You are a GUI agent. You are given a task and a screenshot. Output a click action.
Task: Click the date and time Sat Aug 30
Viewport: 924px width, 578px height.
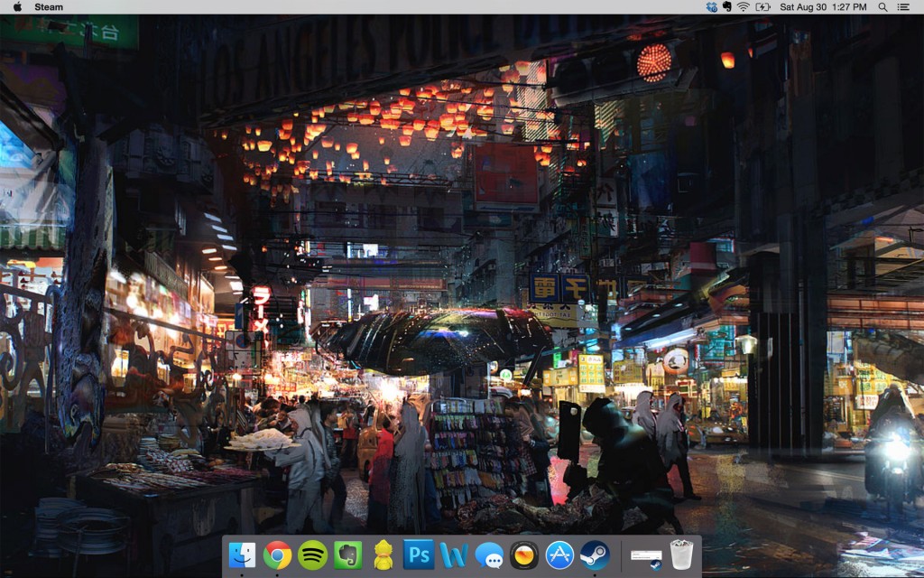(823, 7)
